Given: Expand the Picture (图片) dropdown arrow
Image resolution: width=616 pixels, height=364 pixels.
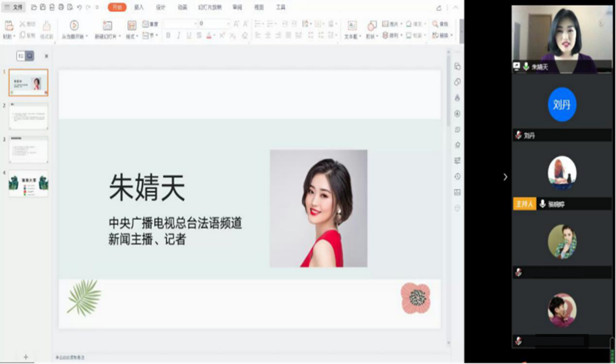Looking at the screenshot, I should tap(401, 24).
